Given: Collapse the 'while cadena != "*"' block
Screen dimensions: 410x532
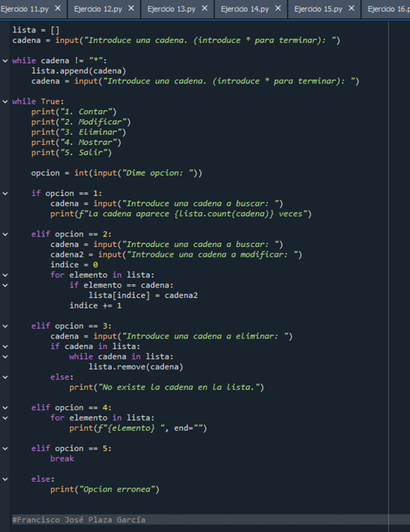Looking at the screenshot, I should point(5,61).
